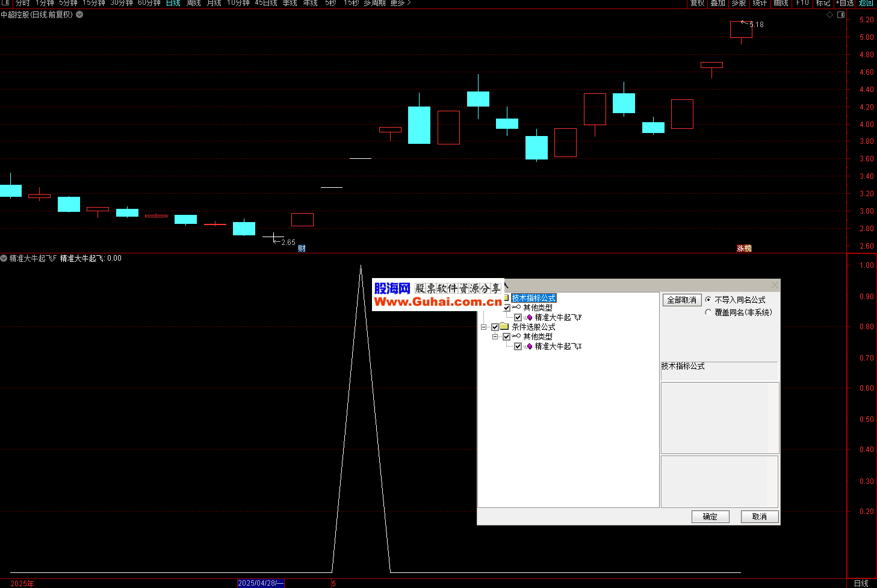
Task: Click the 全部取消 button
Action: pos(682,300)
